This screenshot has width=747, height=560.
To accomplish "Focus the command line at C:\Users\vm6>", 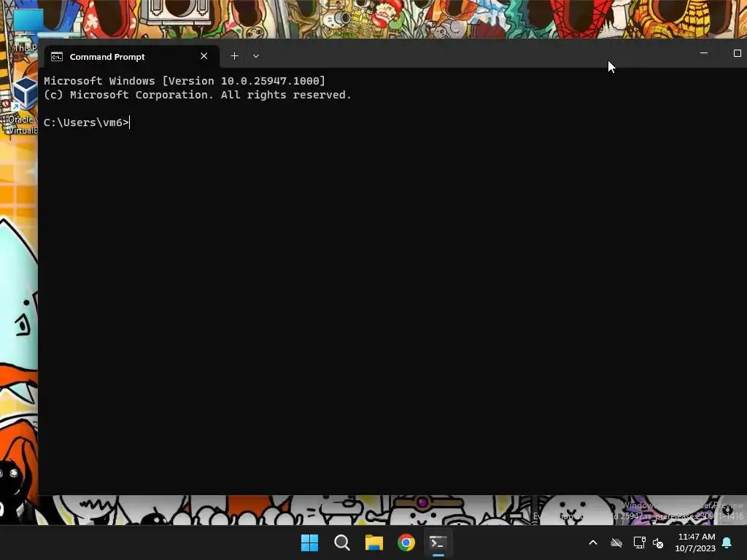I will (x=86, y=122).
